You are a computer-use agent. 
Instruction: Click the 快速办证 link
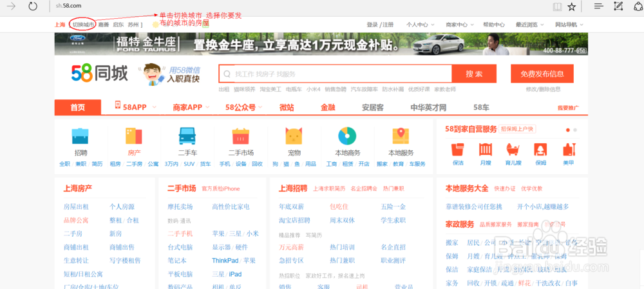pyautogui.click(x=505, y=189)
